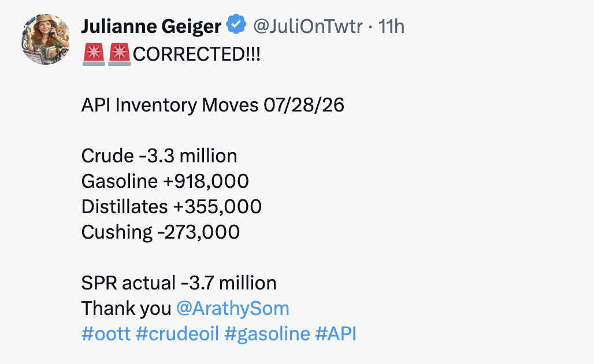Click the CORRECTED!!! text
594x364 pixels.
click(196, 54)
